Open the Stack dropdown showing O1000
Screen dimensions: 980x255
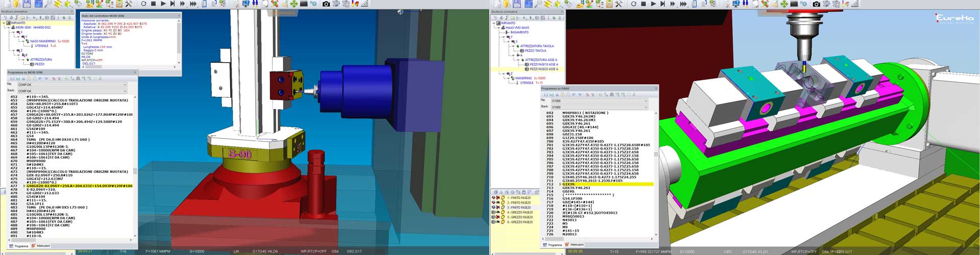[599, 107]
